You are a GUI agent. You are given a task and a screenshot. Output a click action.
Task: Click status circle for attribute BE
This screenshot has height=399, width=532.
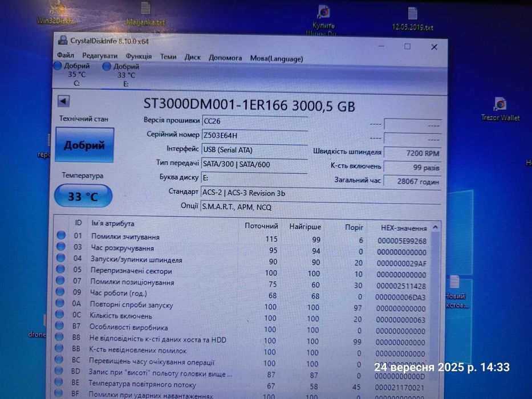tap(58, 382)
